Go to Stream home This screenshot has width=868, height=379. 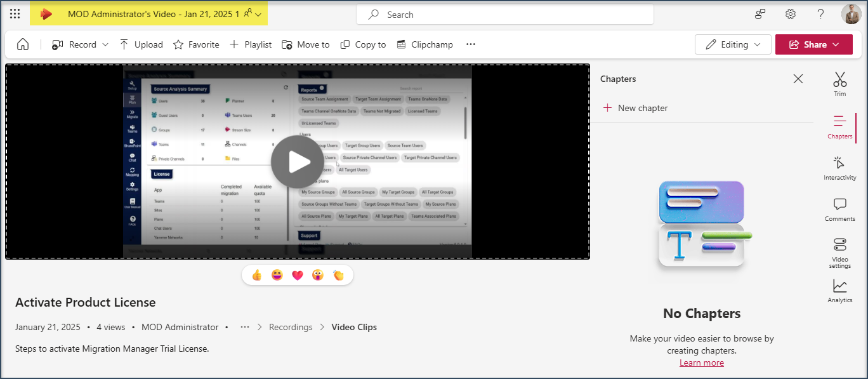coord(22,44)
